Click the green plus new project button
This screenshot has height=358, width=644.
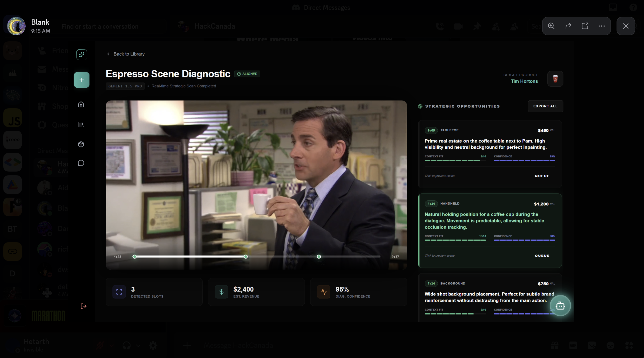(81, 80)
